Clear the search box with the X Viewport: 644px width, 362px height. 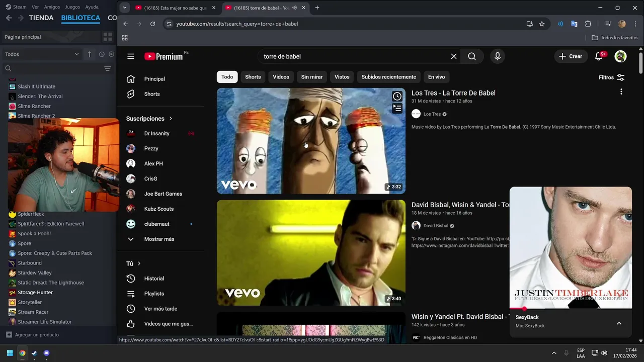(x=454, y=56)
